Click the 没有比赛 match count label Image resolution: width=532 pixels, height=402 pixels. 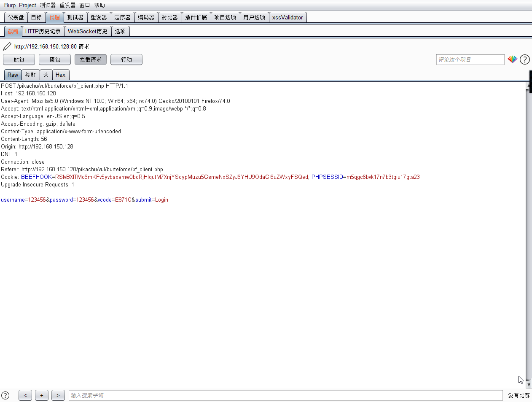pos(519,395)
